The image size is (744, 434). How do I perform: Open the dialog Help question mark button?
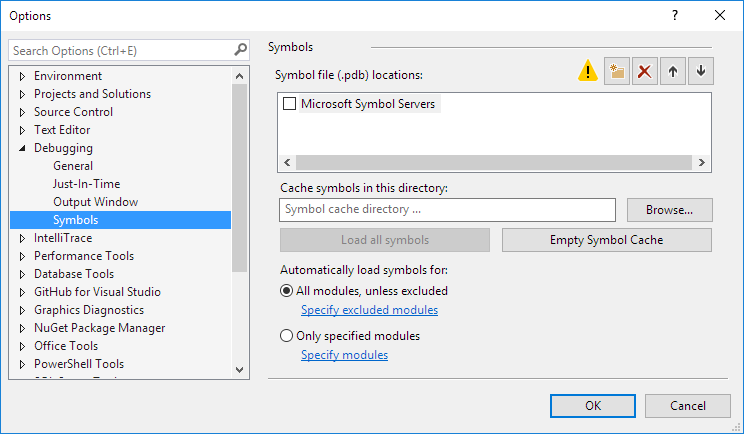pos(675,15)
